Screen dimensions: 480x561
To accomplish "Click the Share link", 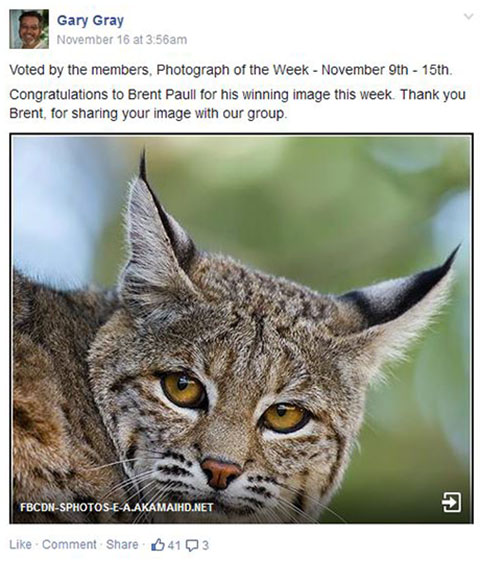I will [x=122, y=545].
